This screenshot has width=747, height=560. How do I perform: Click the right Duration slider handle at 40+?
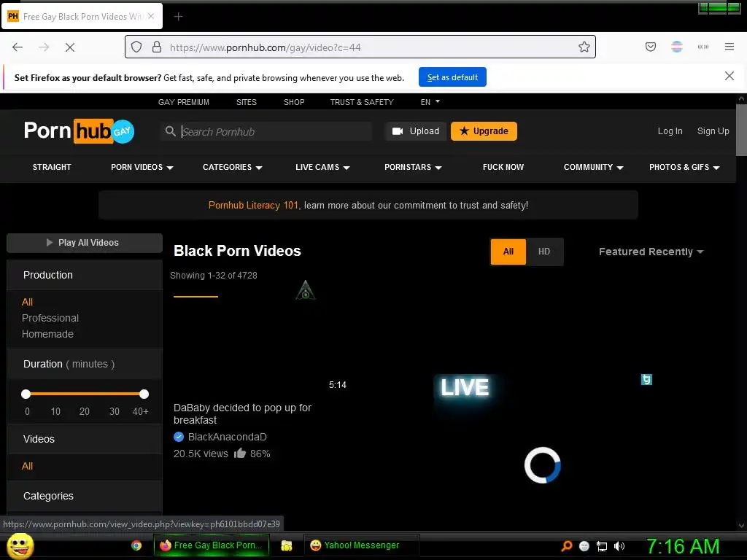click(x=144, y=394)
